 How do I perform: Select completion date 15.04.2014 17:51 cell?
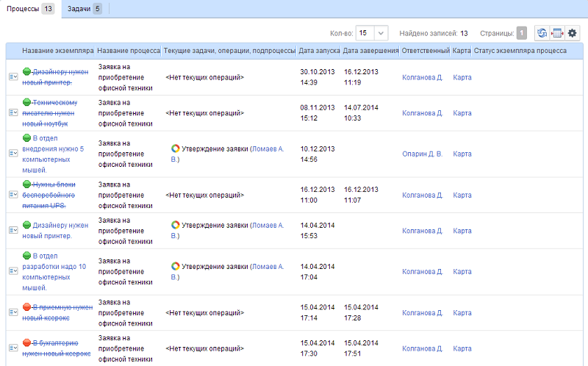(361, 348)
